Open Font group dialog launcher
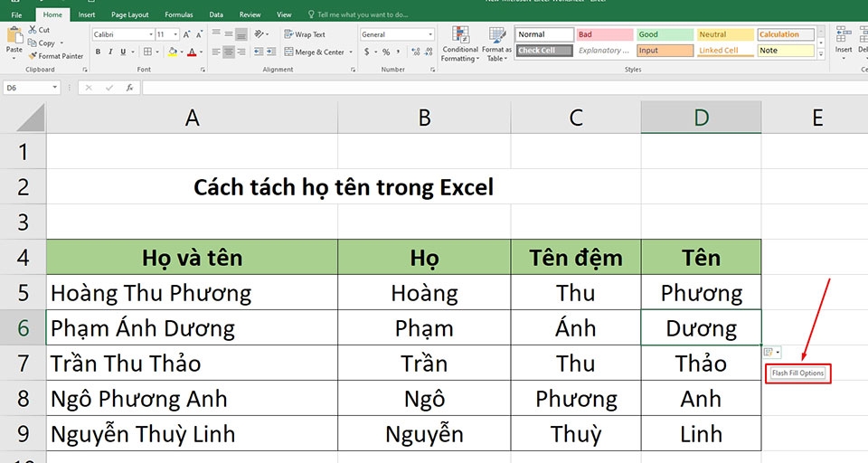 click(x=203, y=70)
